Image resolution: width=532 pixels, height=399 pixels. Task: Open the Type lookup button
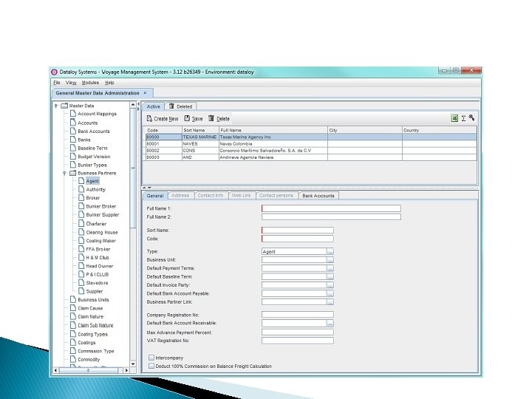coord(330,251)
